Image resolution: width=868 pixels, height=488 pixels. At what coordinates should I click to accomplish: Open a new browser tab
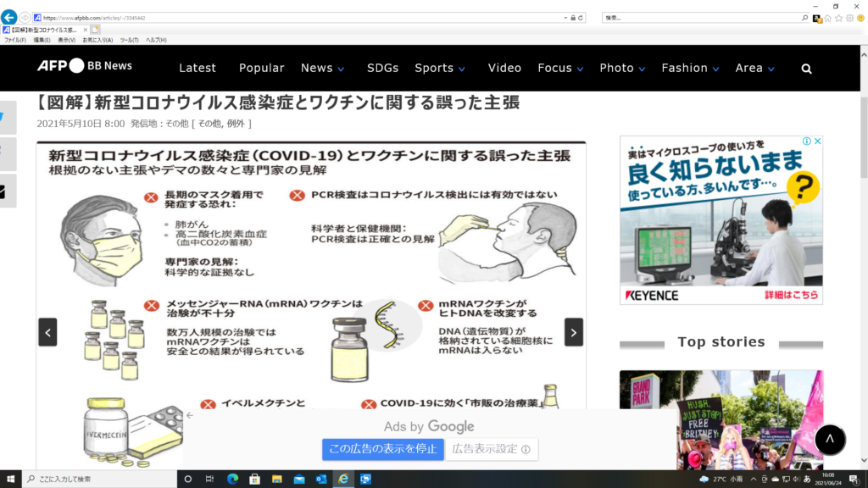[x=95, y=30]
